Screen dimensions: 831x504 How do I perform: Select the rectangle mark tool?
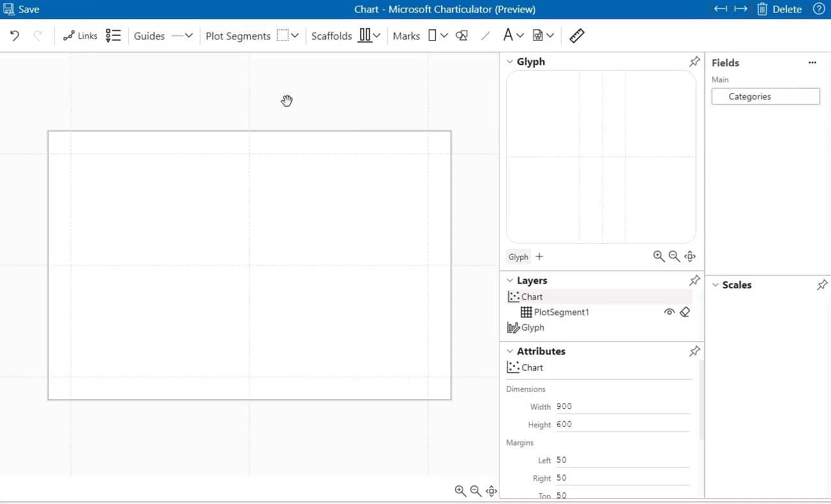click(x=432, y=36)
